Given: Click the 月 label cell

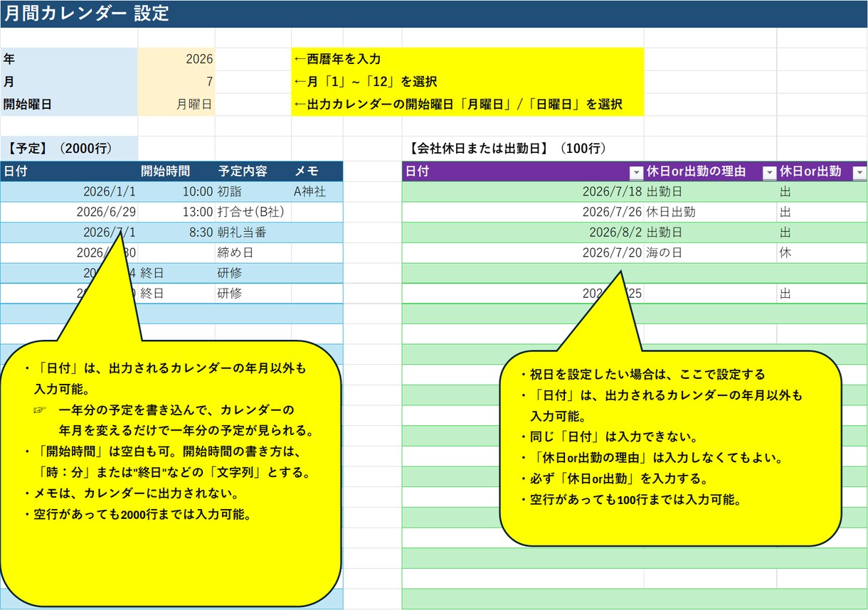Looking at the screenshot, I should [69, 82].
